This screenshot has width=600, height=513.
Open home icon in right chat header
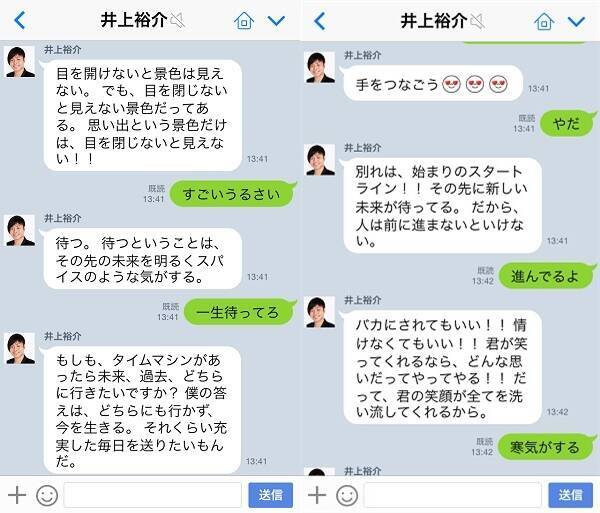point(544,21)
